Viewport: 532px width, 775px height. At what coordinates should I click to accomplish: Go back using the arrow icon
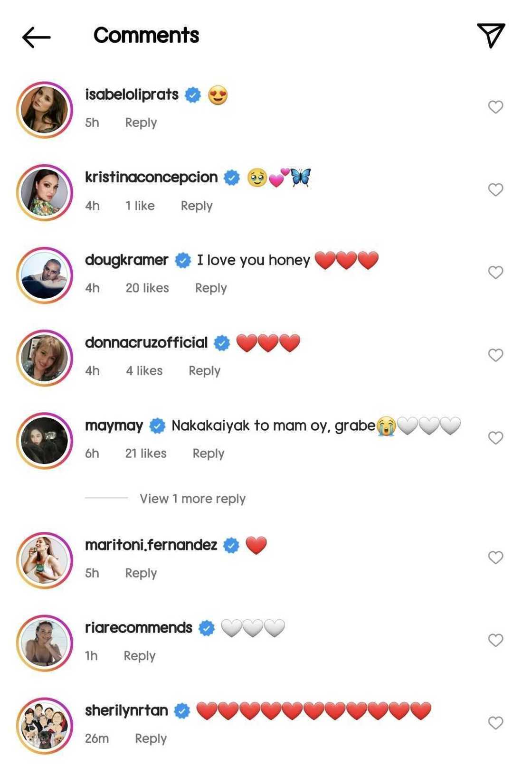tap(36, 37)
